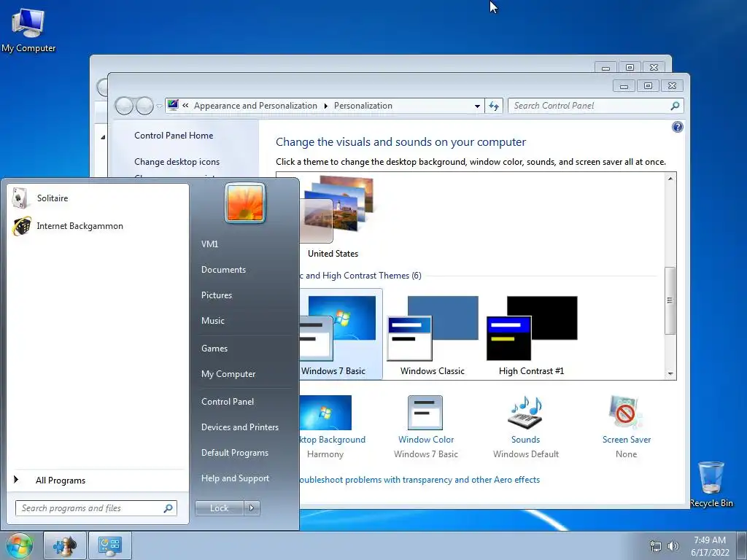747x560 pixels.
Task: Click the themes list scroll-up arrow
Action: [x=670, y=179]
